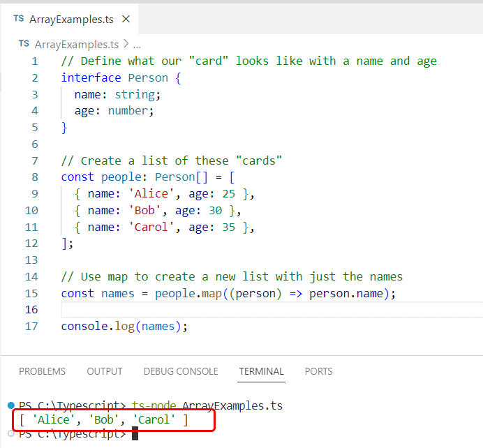Screen dimensions: 483x448
Task: Click the 'interface' keyword on line 2
Action: click(91, 77)
